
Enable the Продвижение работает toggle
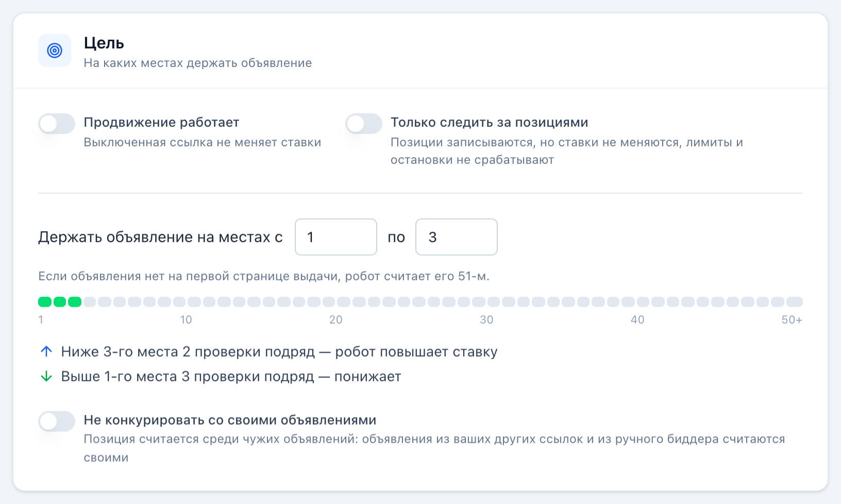57,124
